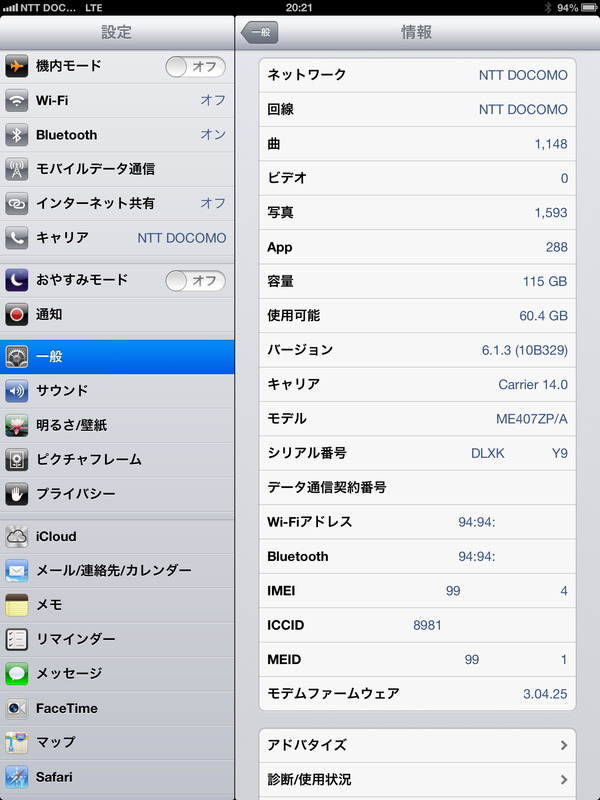
Task: Open 通知 settings
Action: [117, 315]
